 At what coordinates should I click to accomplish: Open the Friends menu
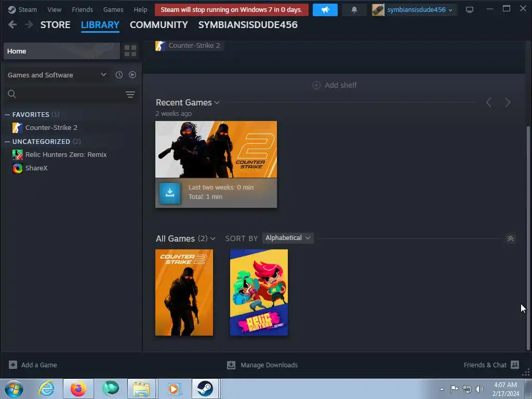83,9
